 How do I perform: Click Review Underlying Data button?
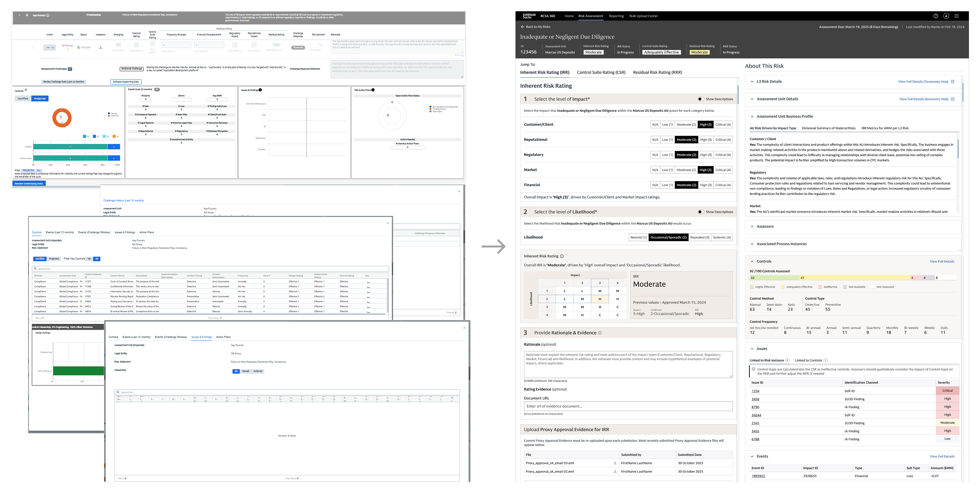pyautogui.click(x=29, y=184)
